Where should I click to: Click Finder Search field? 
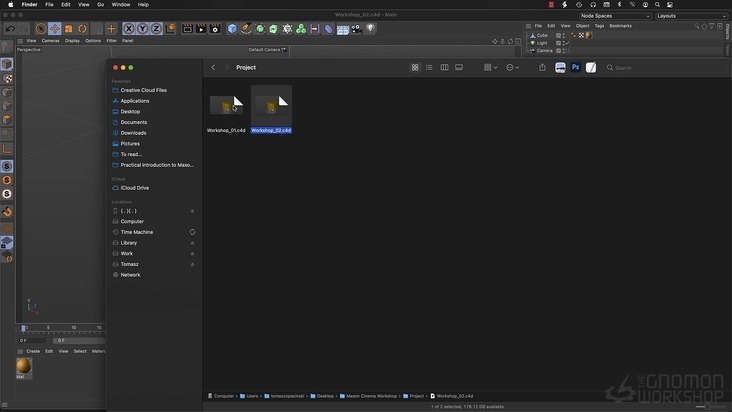668,68
